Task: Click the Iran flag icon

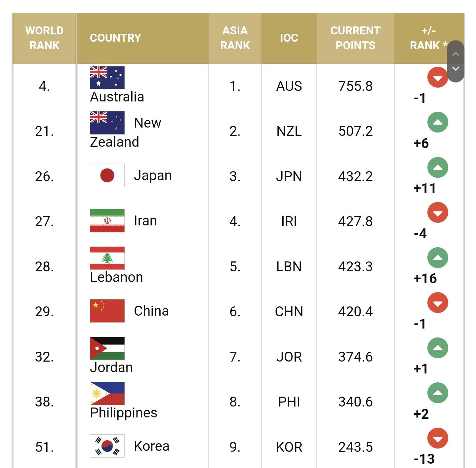Action: click(x=107, y=220)
